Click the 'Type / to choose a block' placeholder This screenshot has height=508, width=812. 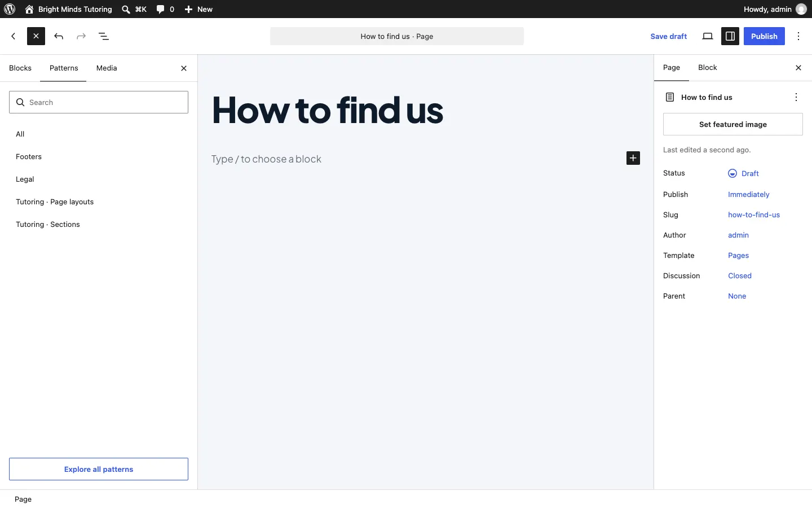[x=266, y=159]
